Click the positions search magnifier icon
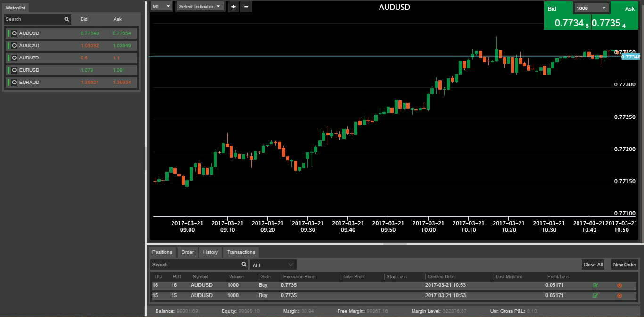644x317 pixels. 244,265
